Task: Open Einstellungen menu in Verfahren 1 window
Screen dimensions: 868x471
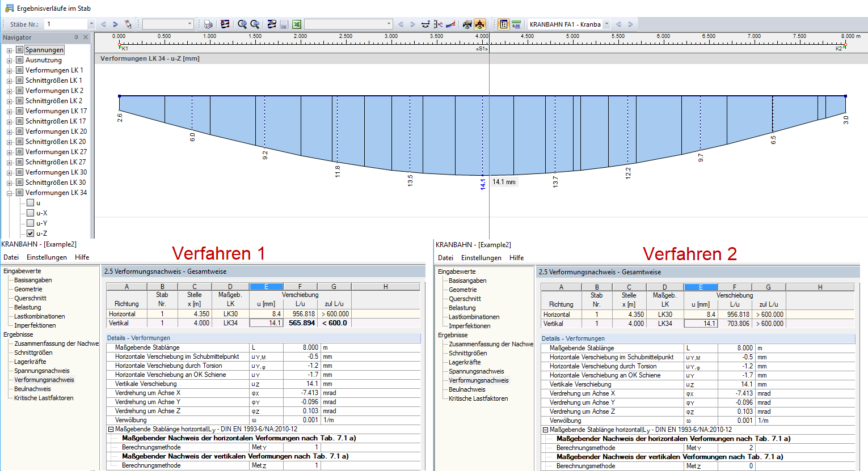Action: pos(47,257)
